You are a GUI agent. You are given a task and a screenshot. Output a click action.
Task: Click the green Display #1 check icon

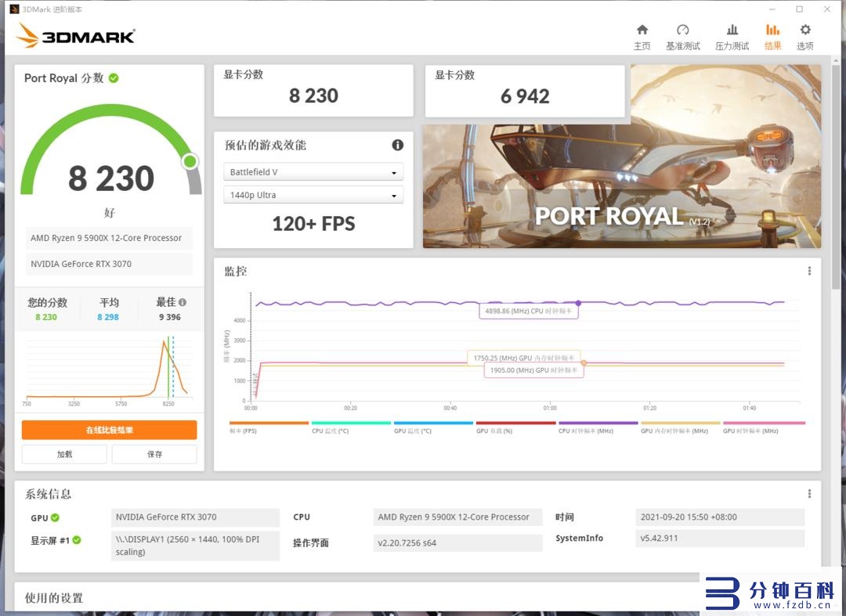coord(77,540)
